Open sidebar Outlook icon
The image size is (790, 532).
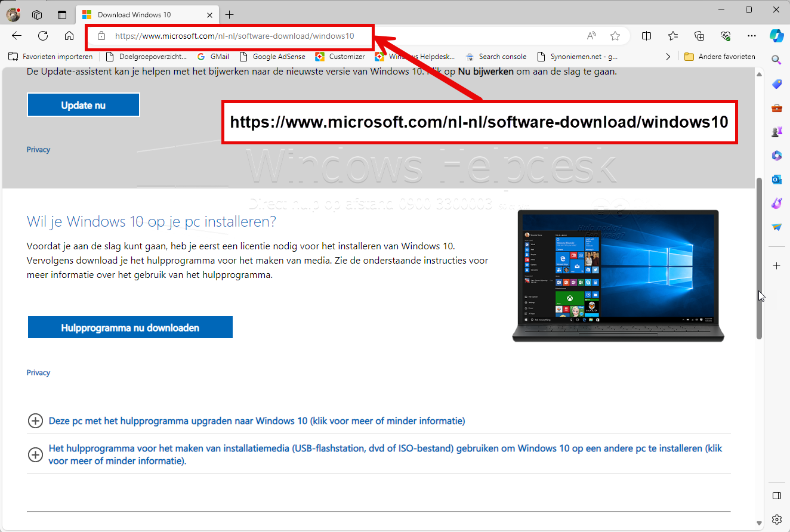point(776,180)
